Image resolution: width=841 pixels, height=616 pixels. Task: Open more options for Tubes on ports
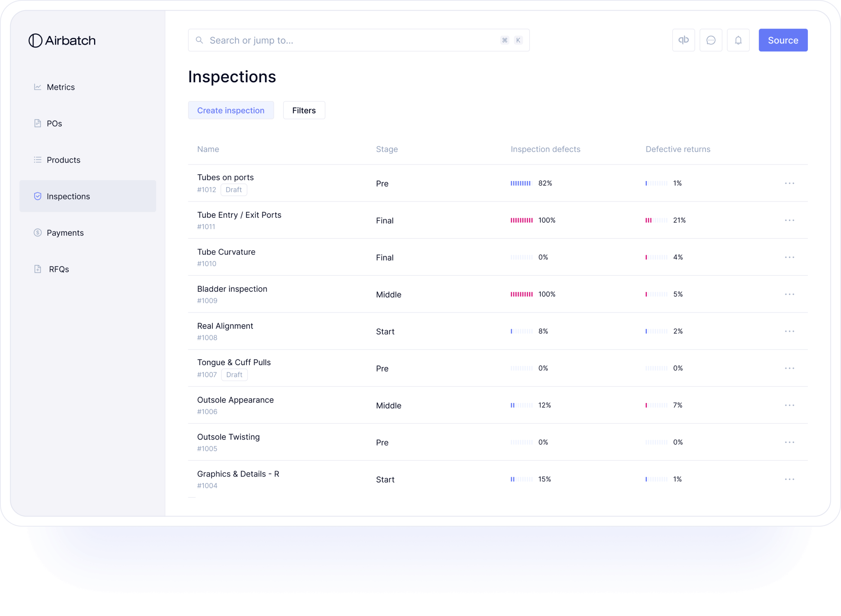point(789,183)
